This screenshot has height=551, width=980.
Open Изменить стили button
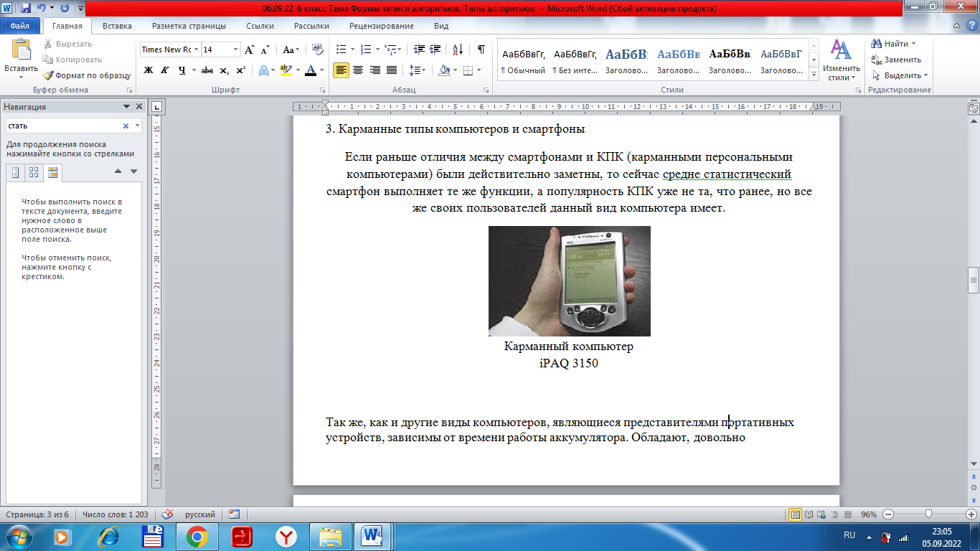[x=840, y=60]
